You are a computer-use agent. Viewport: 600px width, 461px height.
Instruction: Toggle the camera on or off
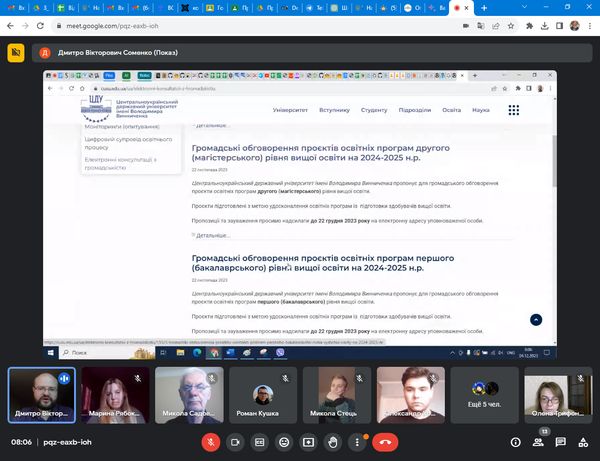[x=236, y=441]
